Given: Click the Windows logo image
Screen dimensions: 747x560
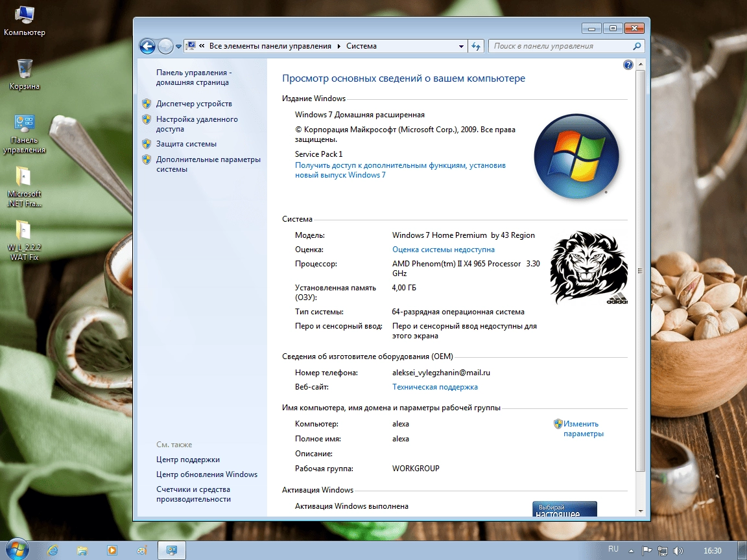Looking at the screenshot, I should click(x=576, y=156).
